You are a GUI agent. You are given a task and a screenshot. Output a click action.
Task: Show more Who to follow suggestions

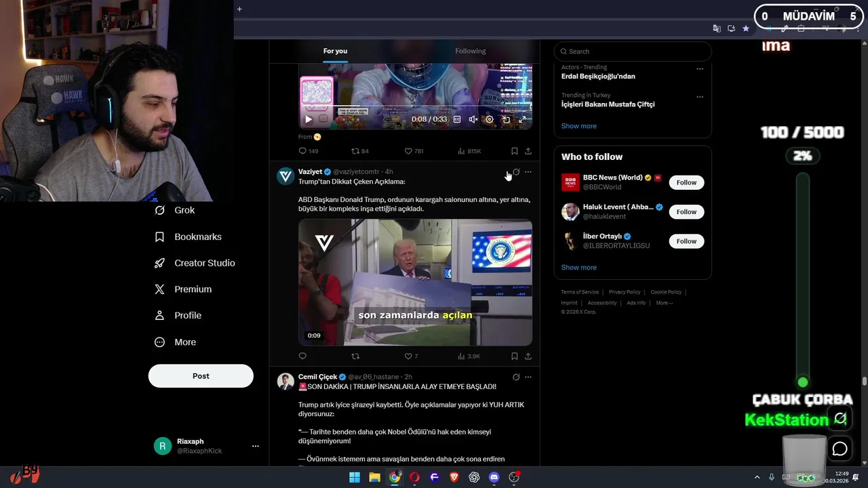[x=579, y=268]
